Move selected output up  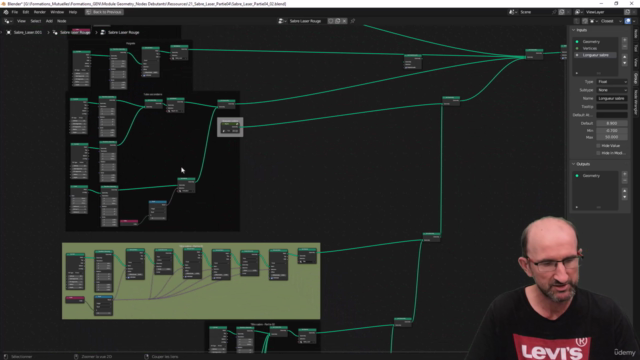(x=624, y=191)
